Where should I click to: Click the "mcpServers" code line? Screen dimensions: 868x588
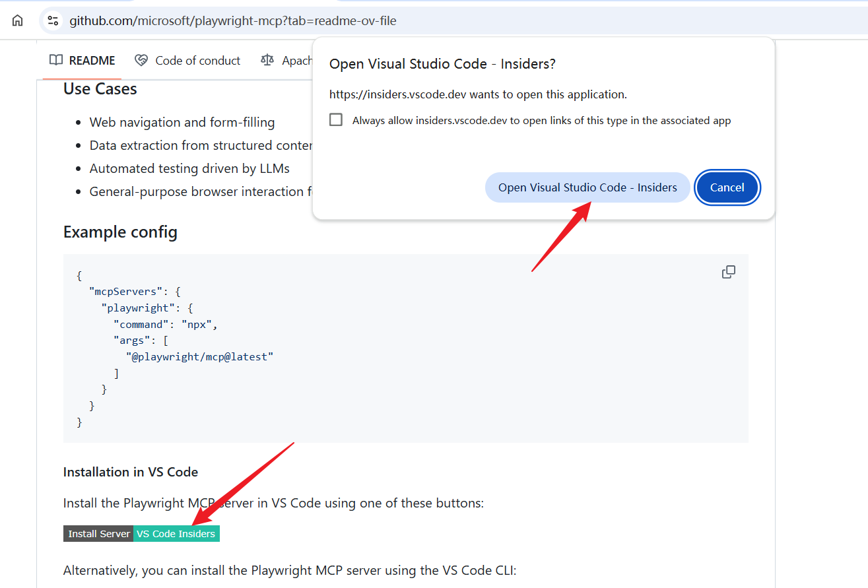135,291
